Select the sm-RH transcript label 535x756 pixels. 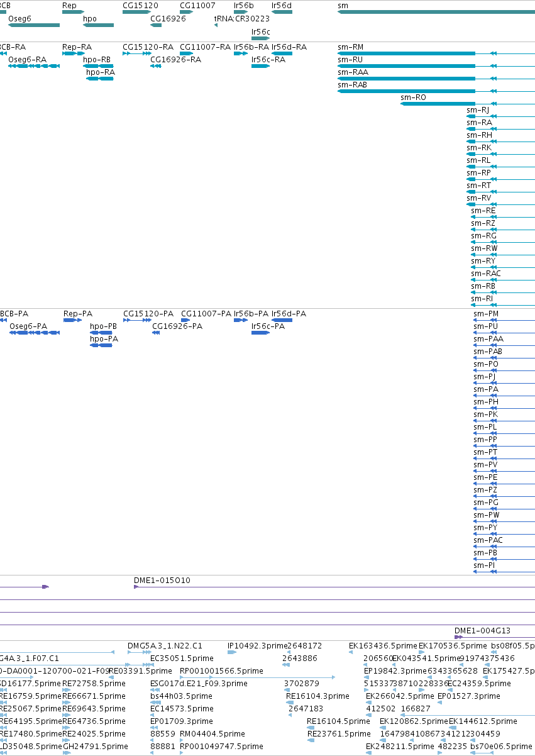(479, 135)
